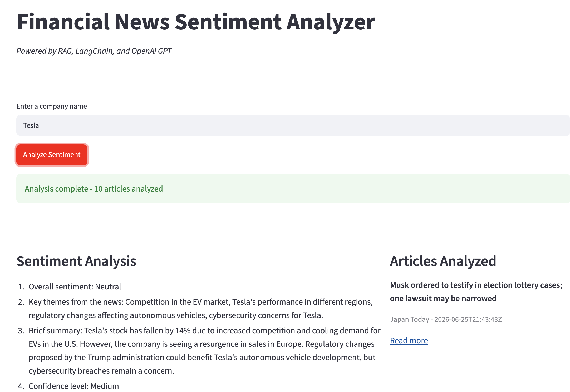This screenshot has width=570, height=392.
Task: Click the Financial News Sentiment Analyzer title
Action: tap(196, 22)
